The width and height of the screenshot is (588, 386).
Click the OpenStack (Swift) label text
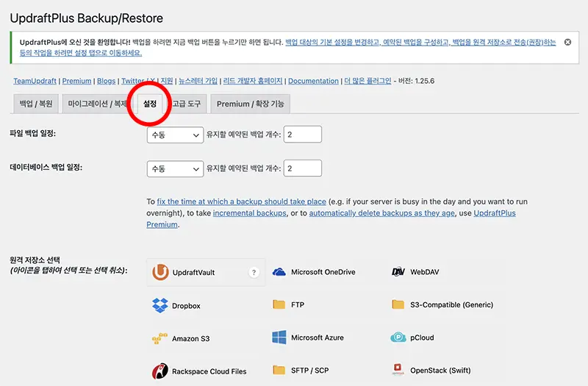pos(440,371)
